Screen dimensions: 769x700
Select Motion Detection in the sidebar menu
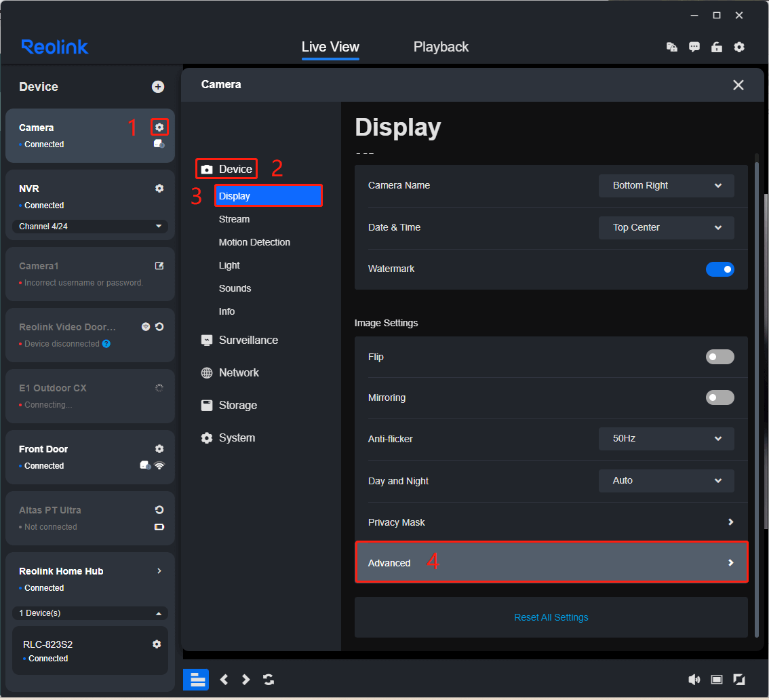click(254, 242)
